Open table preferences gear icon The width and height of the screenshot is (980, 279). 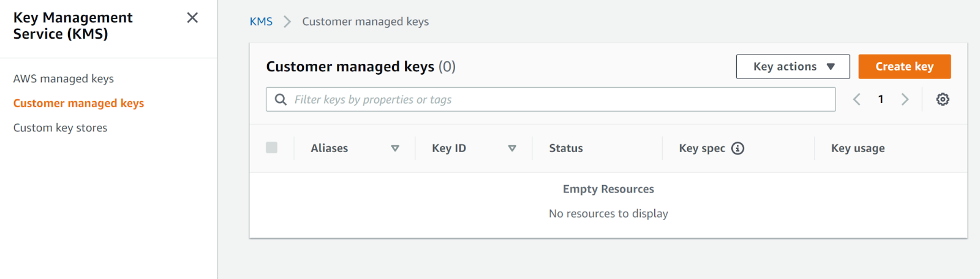[943, 99]
